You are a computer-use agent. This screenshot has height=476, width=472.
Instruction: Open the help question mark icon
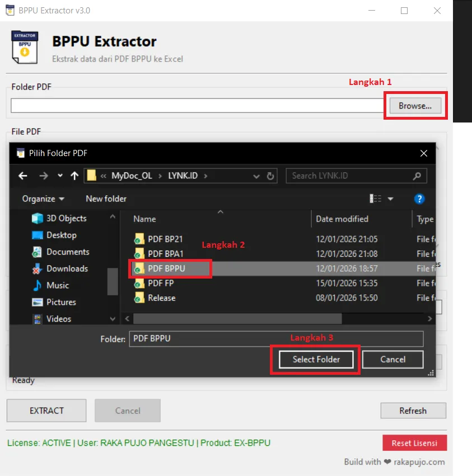pyautogui.click(x=419, y=199)
